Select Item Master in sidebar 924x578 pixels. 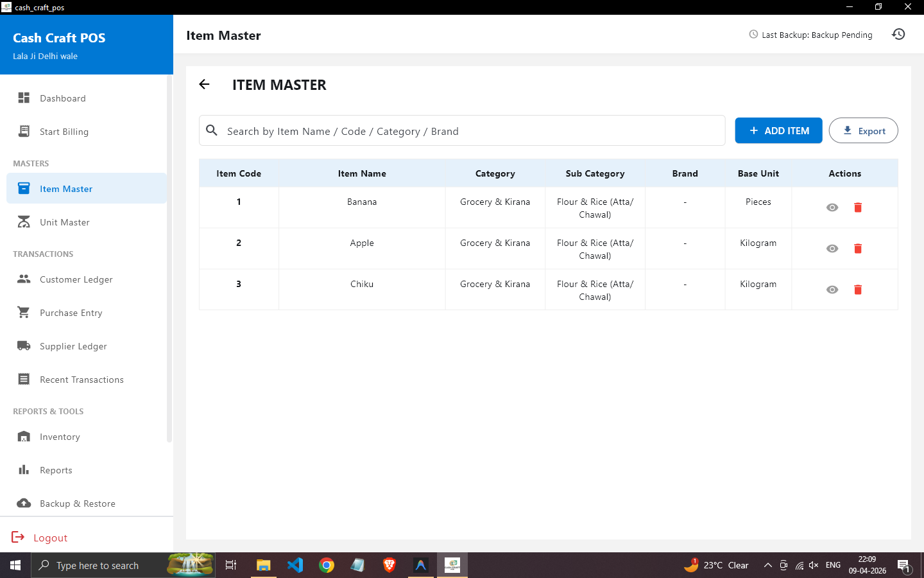86,188
